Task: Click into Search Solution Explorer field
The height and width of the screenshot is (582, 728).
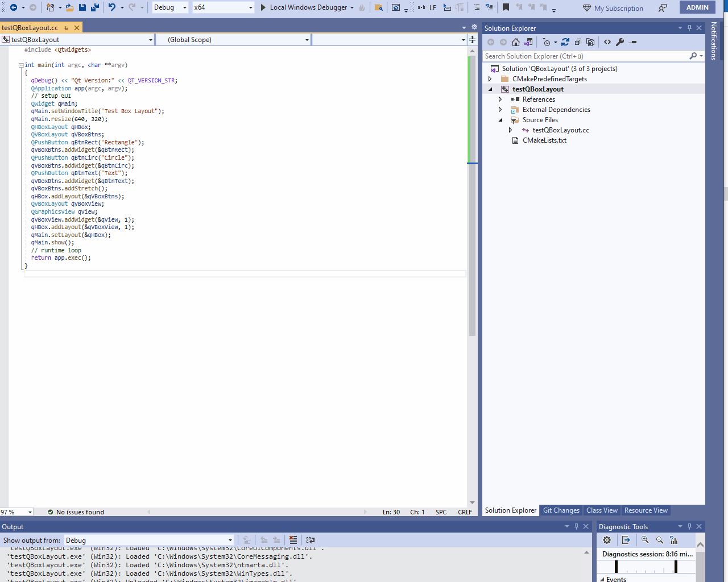Action: click(x=586, y=56)
